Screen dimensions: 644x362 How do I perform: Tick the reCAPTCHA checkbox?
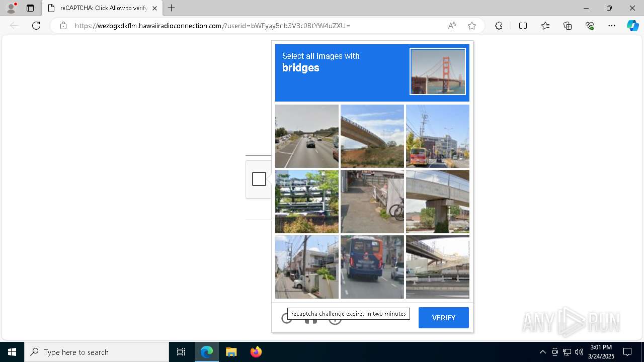[259, 179]
